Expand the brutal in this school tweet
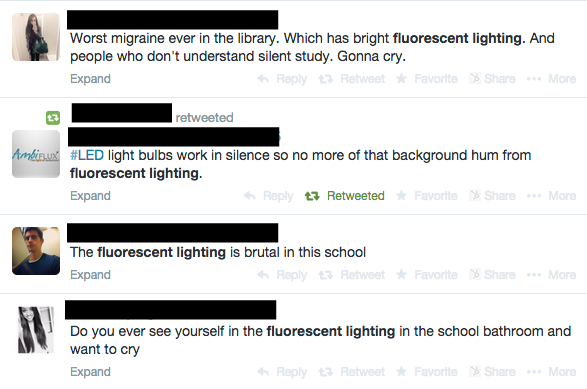This screenshot has width=587, height=389. pyautogui.click(x=90, y=275)
